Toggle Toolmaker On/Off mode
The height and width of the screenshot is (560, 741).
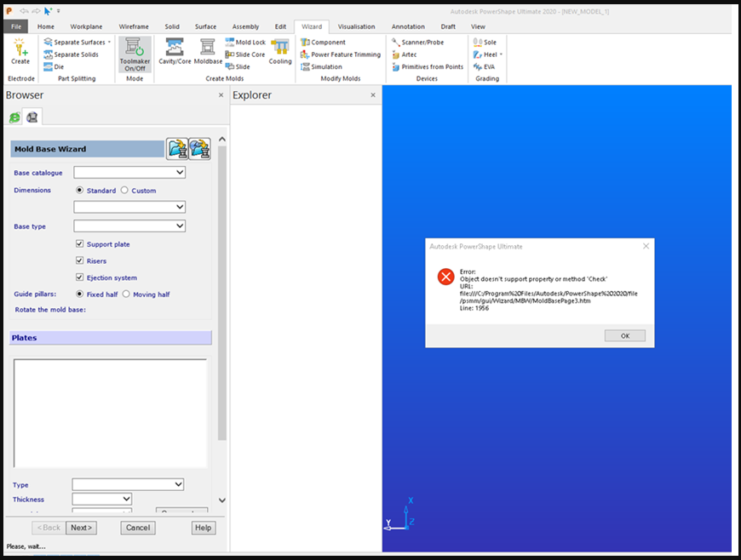tap(135, 54)
